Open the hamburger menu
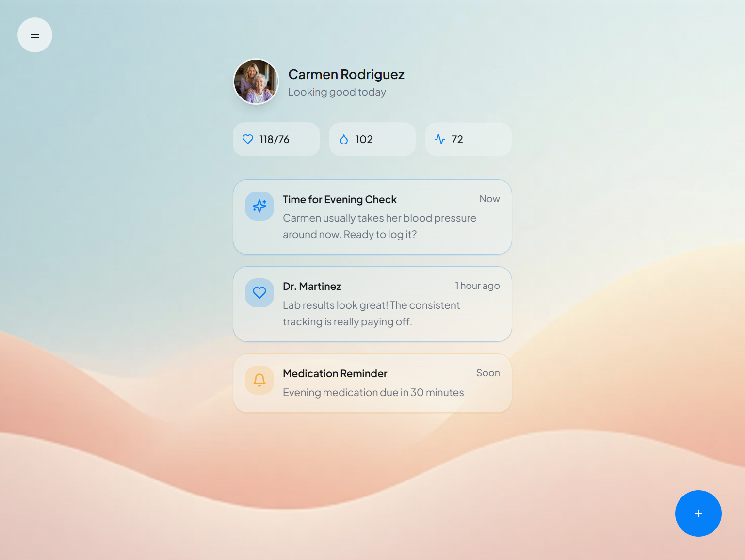This screenshot has height=560, width=745. pos(35,35)
